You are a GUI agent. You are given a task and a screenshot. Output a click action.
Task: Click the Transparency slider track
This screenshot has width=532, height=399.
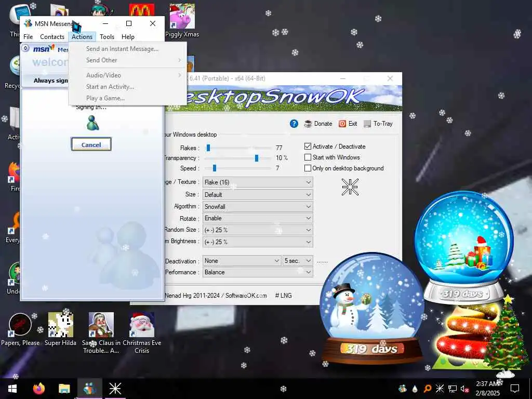click(237, 158)
